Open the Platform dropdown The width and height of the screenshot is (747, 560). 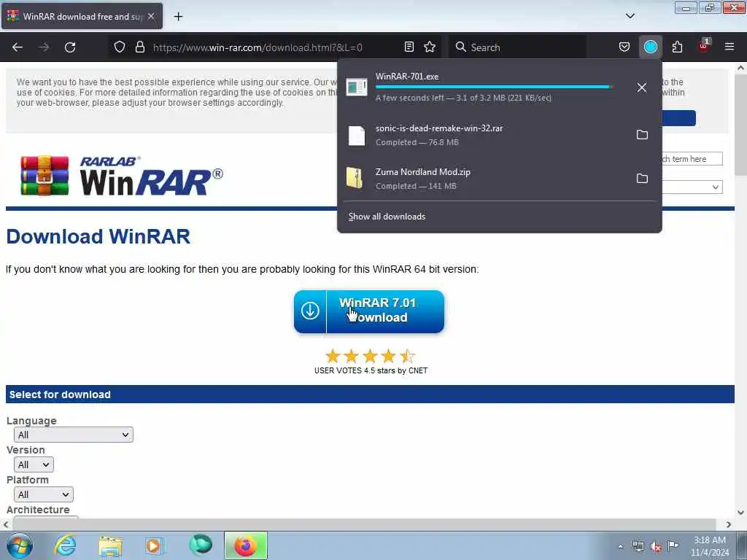[43, 495]
